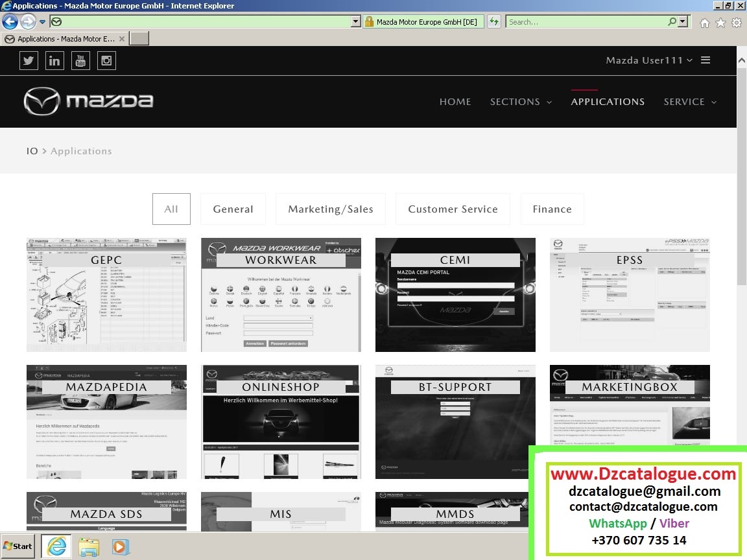
Task: Select the Finance filter tab
Action: pyautogui.click(x=552, y=209)
